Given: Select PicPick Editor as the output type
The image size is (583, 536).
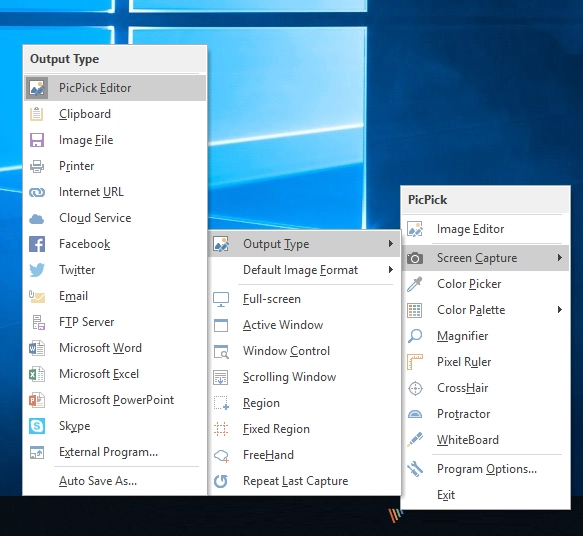Looking at the screenshot, I should 115,88.
